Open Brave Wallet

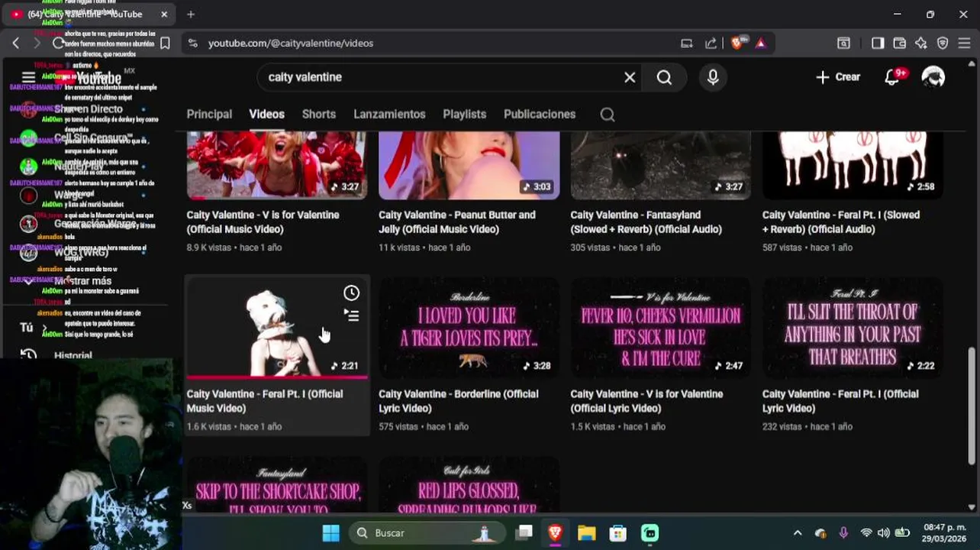pos(900,44)
